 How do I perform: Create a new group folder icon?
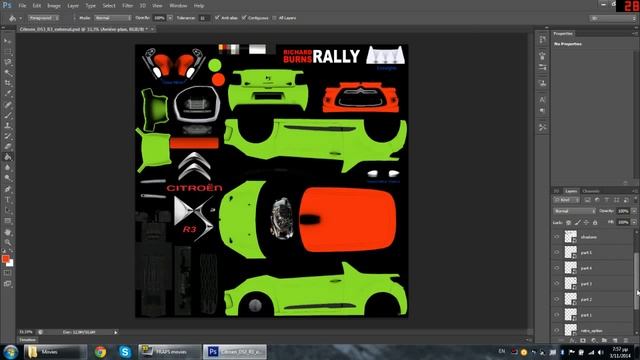604,340
